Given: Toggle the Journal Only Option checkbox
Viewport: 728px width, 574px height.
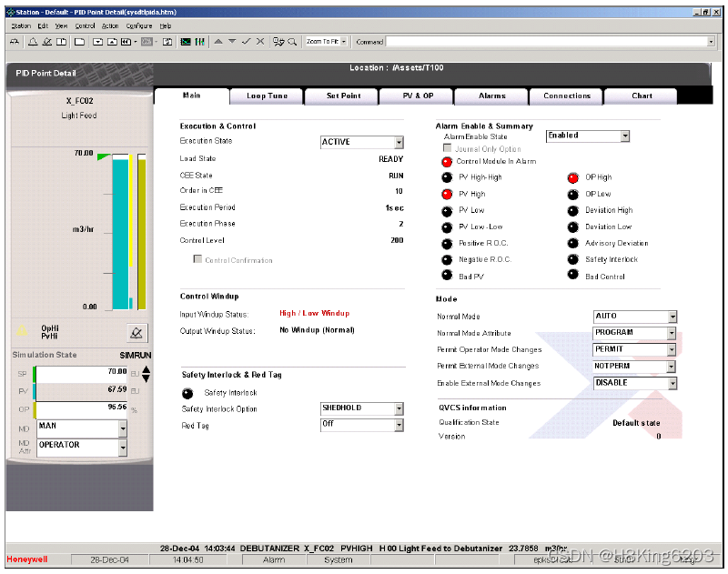Looking at the screenshot, I should click(x=447, y=147).
